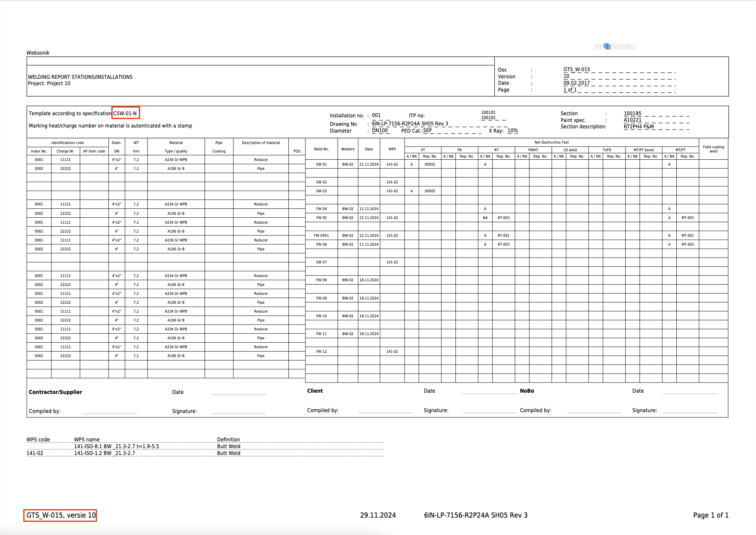Click the PWHT column header
This screenshot has height=535, width=756.
pyautogui.click(x=533, y=150)
